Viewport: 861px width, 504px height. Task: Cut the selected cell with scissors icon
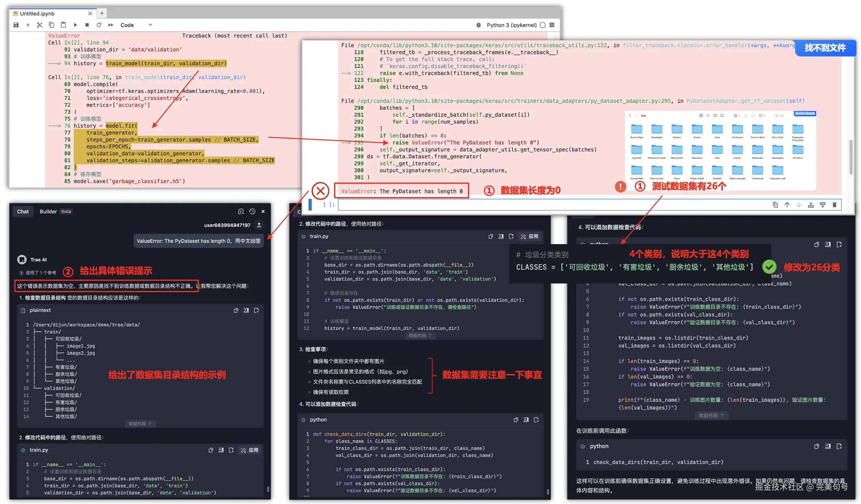pyautogui.click(x=40, y=25)
